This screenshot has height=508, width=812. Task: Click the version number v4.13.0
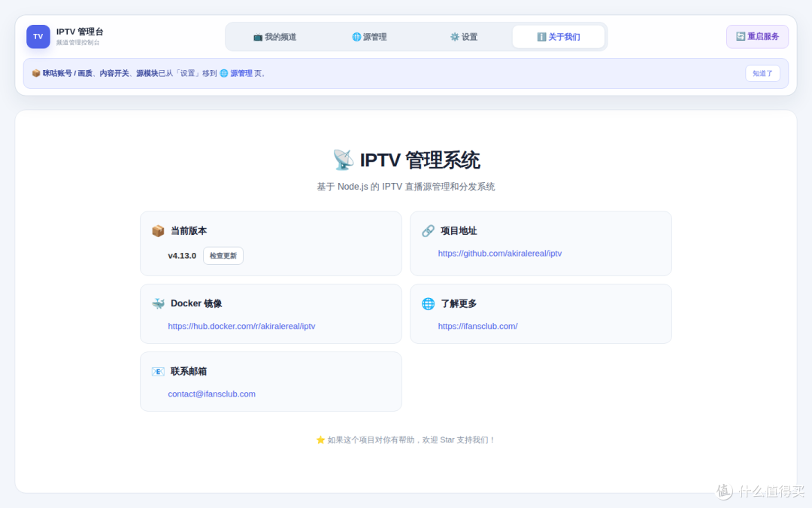pos(182,256)
